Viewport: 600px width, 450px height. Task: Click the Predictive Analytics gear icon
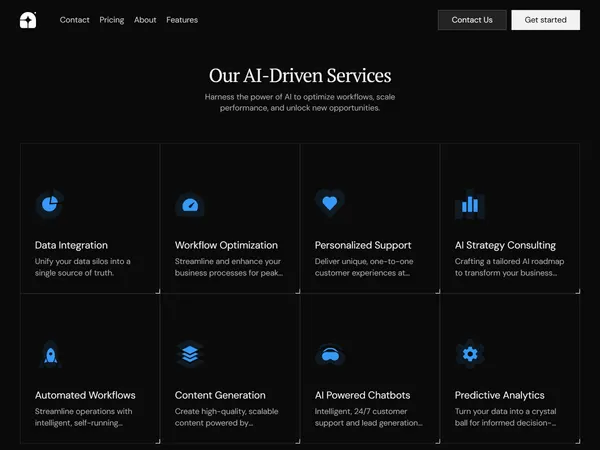[470, 354]
